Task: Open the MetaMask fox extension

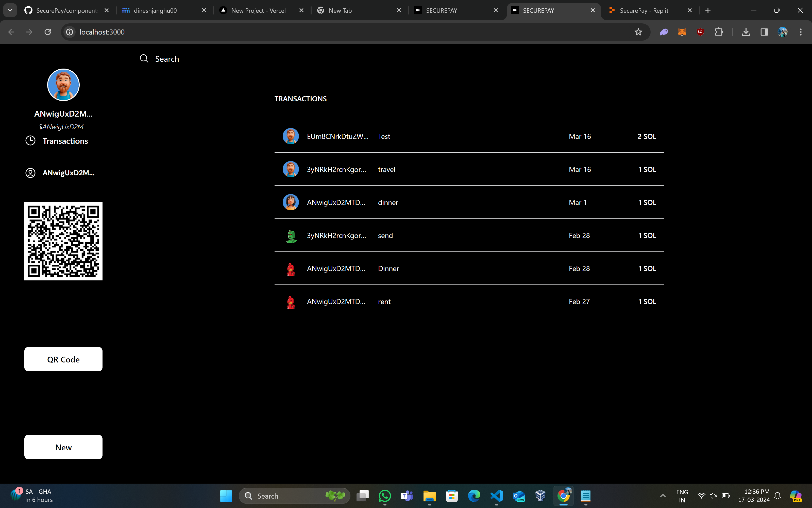Action: [682, 32]
